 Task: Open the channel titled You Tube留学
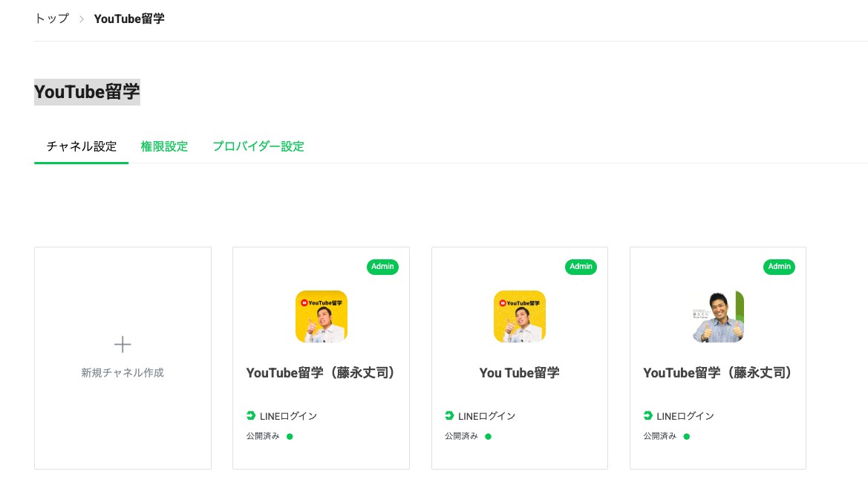(x=519, y=373)
